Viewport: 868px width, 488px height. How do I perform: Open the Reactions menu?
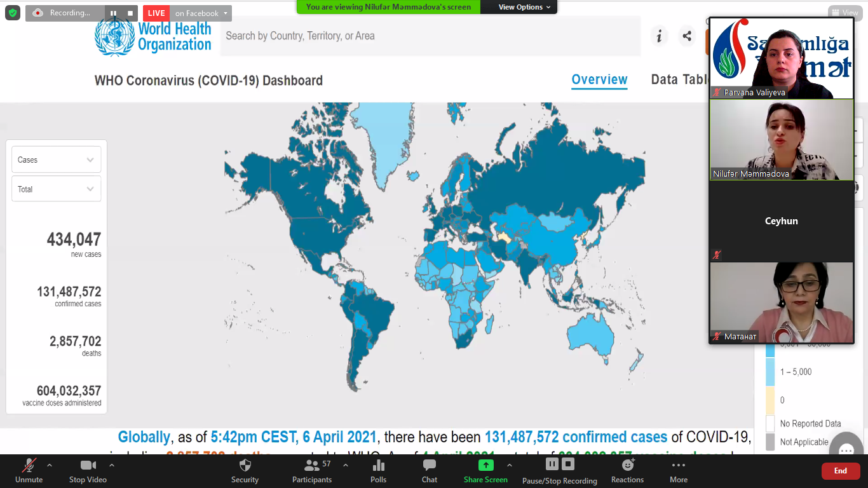pyautogui.click(x=627, y=471)
